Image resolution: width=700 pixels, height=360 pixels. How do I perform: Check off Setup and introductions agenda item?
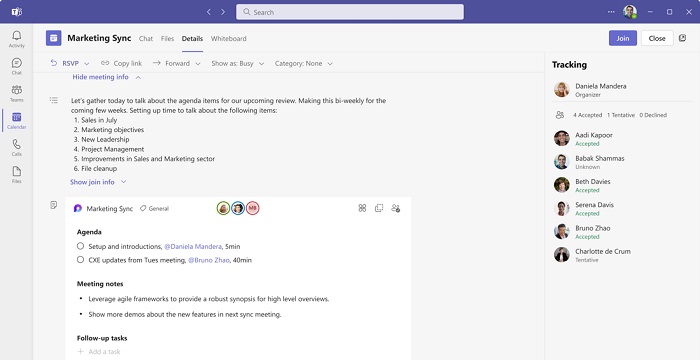point(80,246)
